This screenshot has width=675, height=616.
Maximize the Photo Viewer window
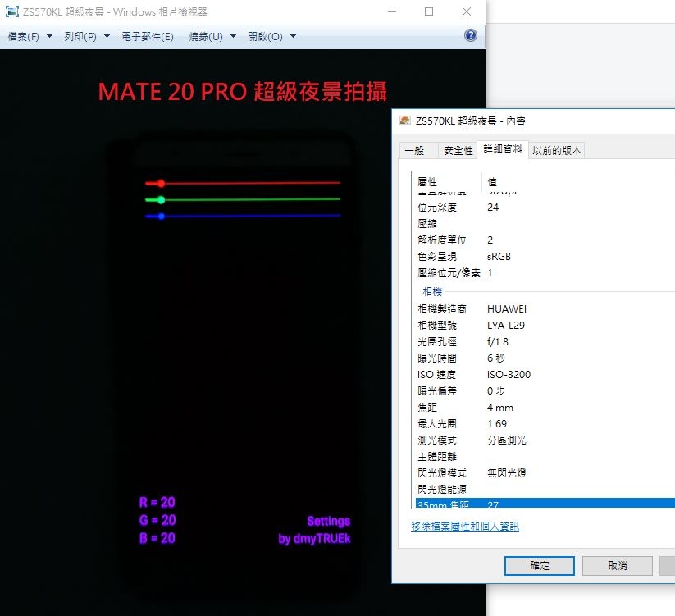(429, 11)
